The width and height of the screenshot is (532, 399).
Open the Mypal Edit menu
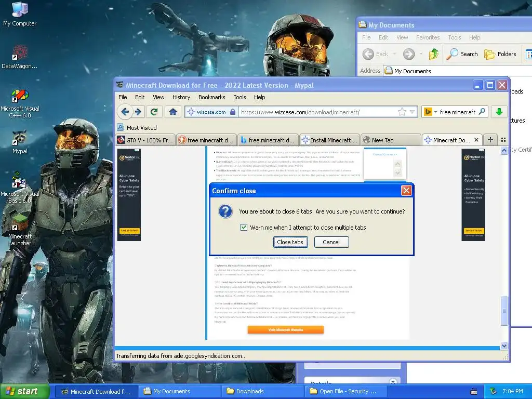[139, 97]
